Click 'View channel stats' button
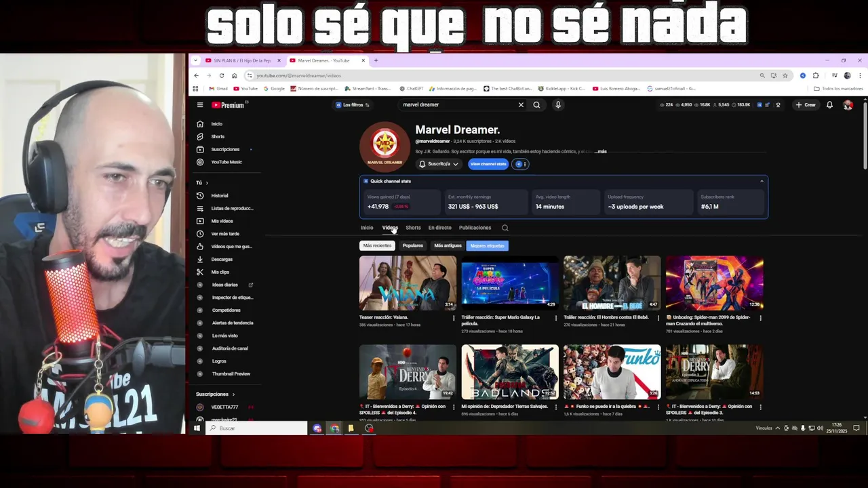 (488, 164)
